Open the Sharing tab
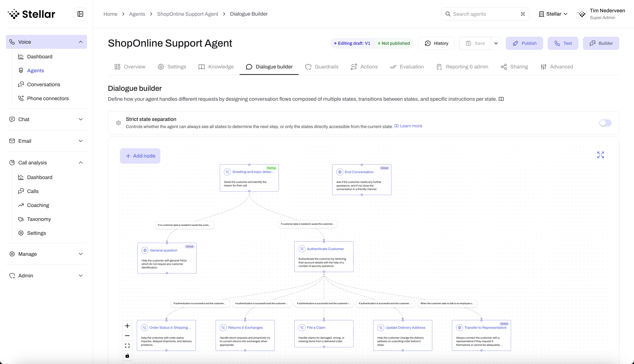This screenshot has width=634, height=364. 514,67
